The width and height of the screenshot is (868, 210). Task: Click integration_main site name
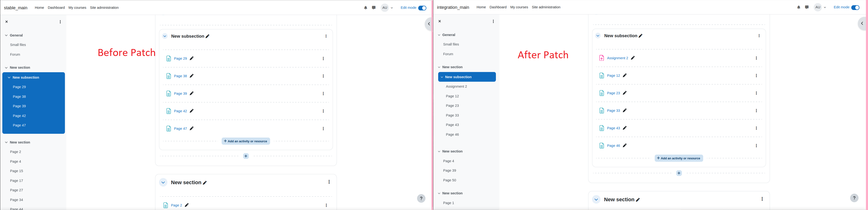pos(453,7)
